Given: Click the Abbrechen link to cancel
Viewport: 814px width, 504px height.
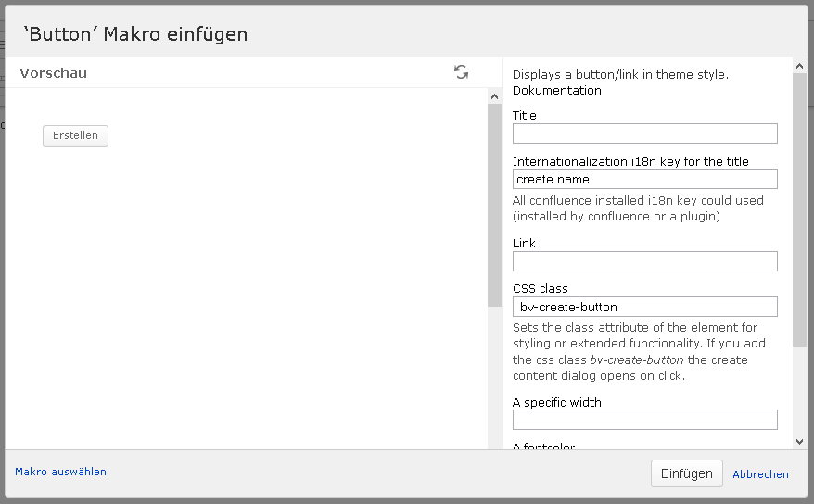Looking at the screenshot, I should tap(760, 473).
